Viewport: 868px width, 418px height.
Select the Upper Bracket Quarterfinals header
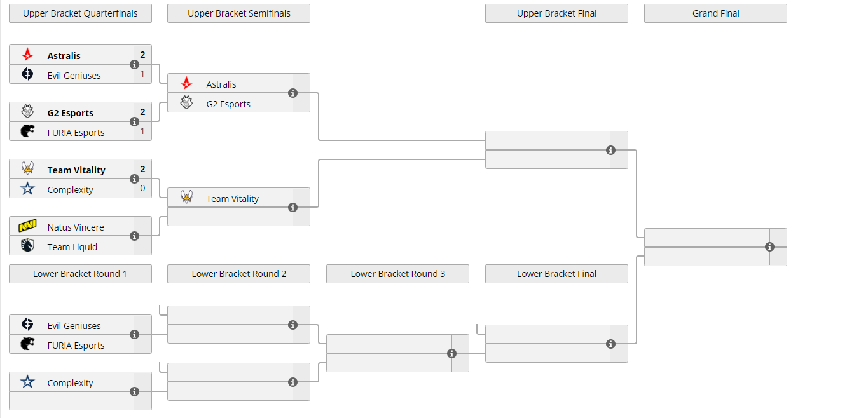click(80, 13)
